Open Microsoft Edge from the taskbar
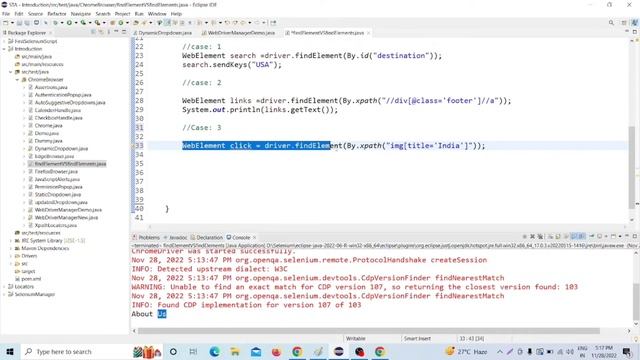Image resolution: width=640 pixels, height=360 pixels. pos(214,351)
